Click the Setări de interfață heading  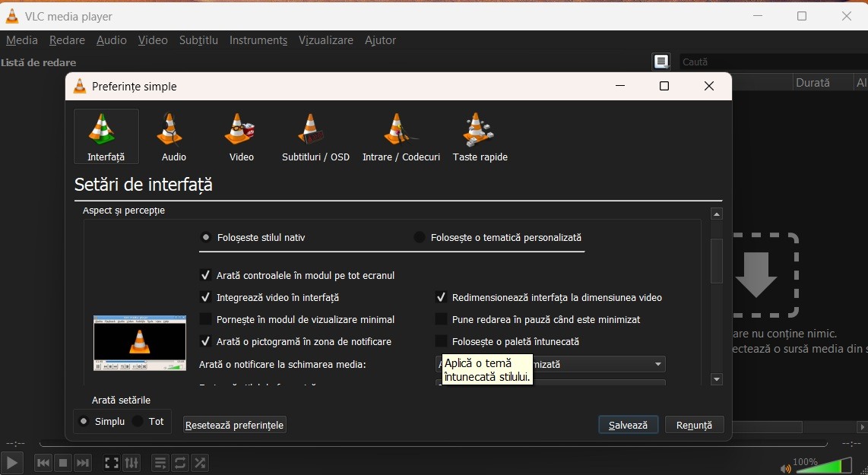click(144, 185)
